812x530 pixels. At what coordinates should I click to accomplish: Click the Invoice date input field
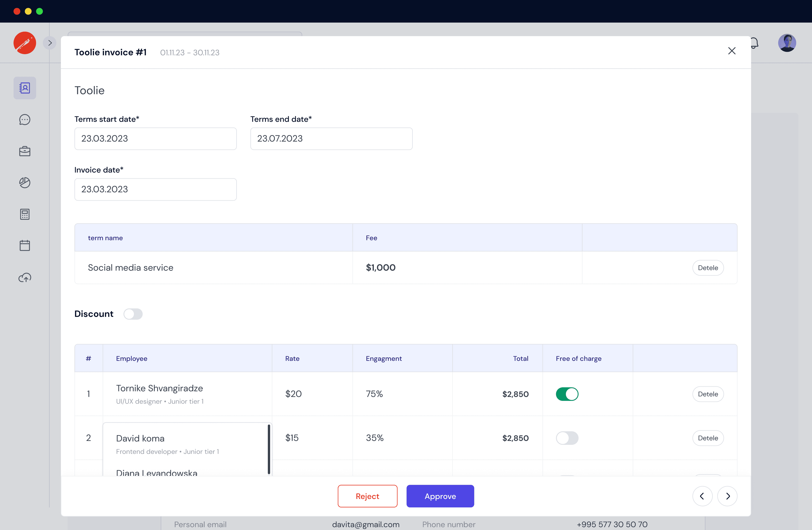coord(155,189)
